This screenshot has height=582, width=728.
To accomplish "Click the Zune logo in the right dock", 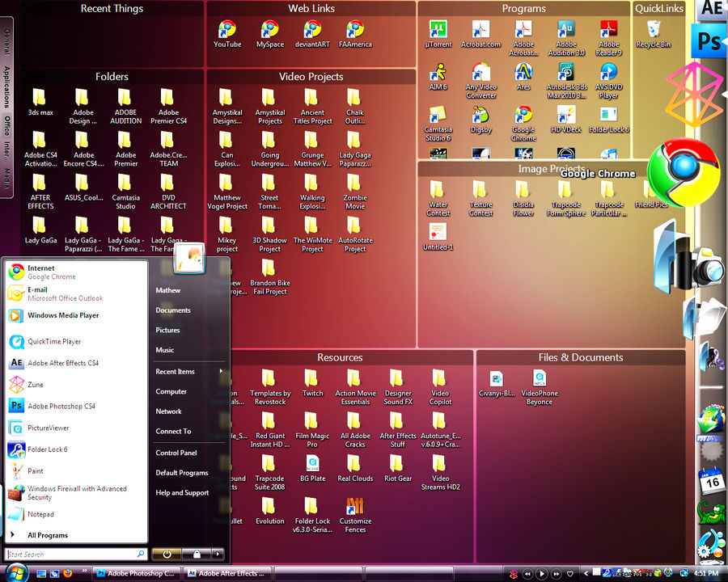I will pyautogui.click(x=693, y=95).
